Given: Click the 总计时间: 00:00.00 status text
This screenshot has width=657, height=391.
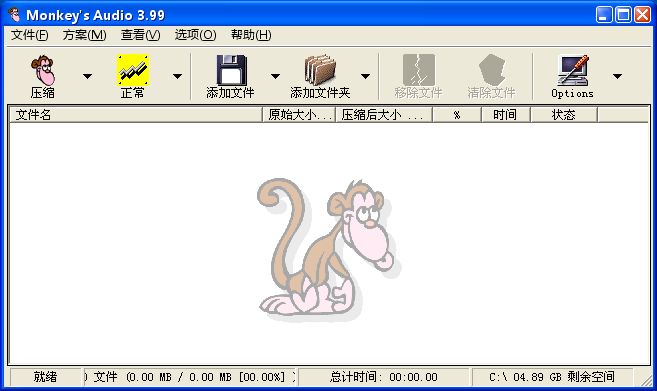Looking at the screenshot, I should click(384, 377).
